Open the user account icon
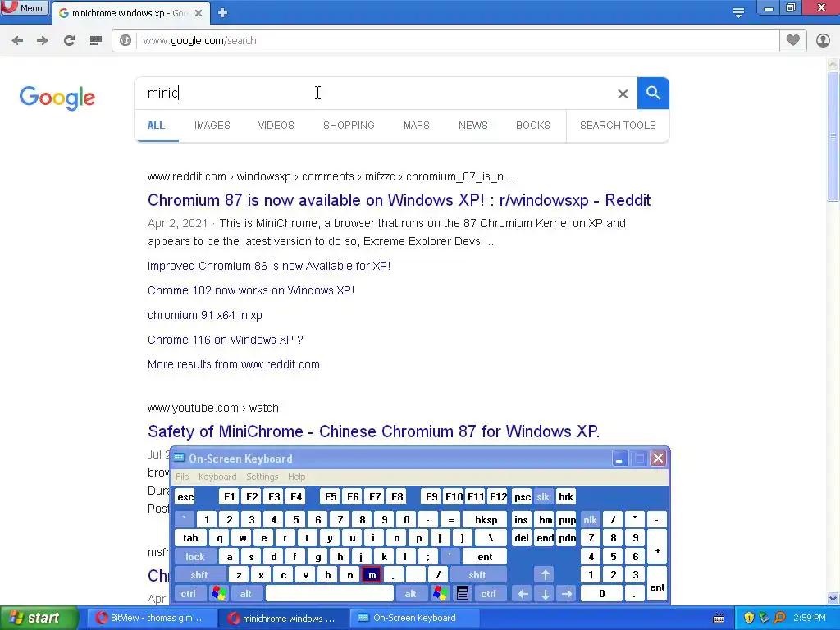 pos(823,40)
